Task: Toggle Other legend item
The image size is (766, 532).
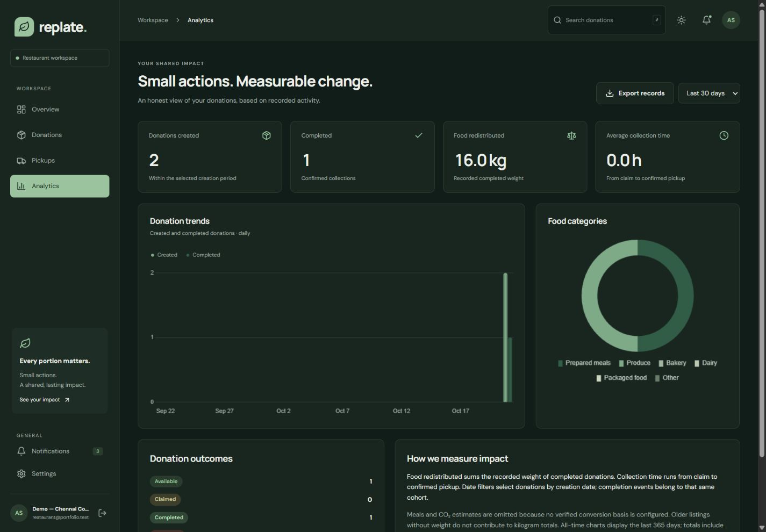Action: (x=667, y=378)
